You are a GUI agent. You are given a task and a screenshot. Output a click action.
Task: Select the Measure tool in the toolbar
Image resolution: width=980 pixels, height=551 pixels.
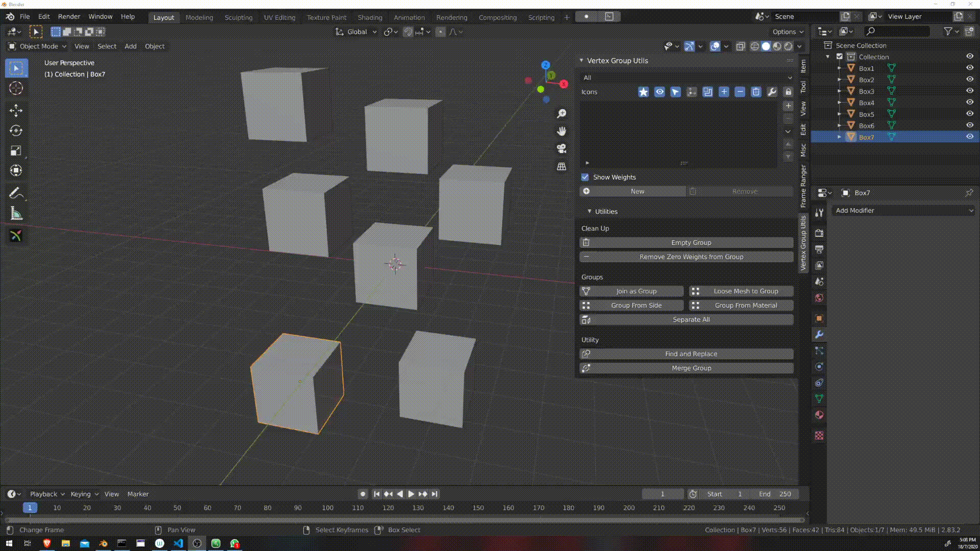[x=16, y=213]
